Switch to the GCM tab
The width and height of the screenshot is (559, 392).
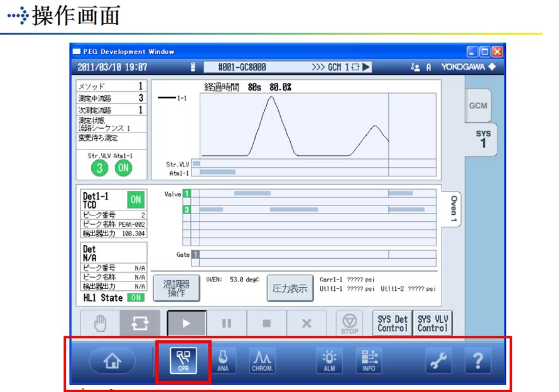[x=477, y=106]
